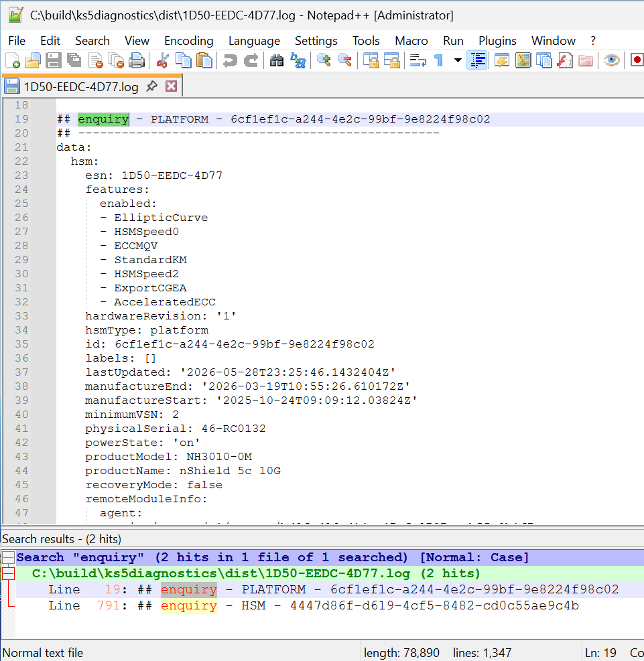Undo the last action

click(x=230, y=61)
